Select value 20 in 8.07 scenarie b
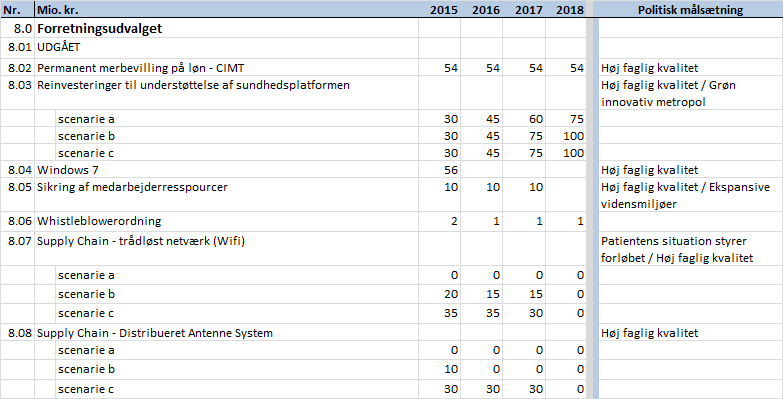This screenshot has width=783, height=399. pyautogui.click(x=439, y=294)
